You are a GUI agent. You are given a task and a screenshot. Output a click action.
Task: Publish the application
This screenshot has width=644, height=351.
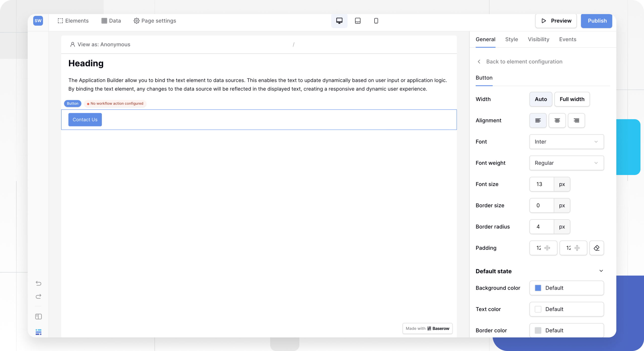click(x=596, y=21)
